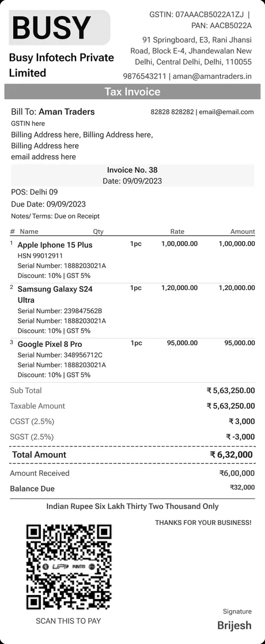Click the Apple Iphone 15 Plus item
The image size is (265, 644).
[x=55, y=245]
